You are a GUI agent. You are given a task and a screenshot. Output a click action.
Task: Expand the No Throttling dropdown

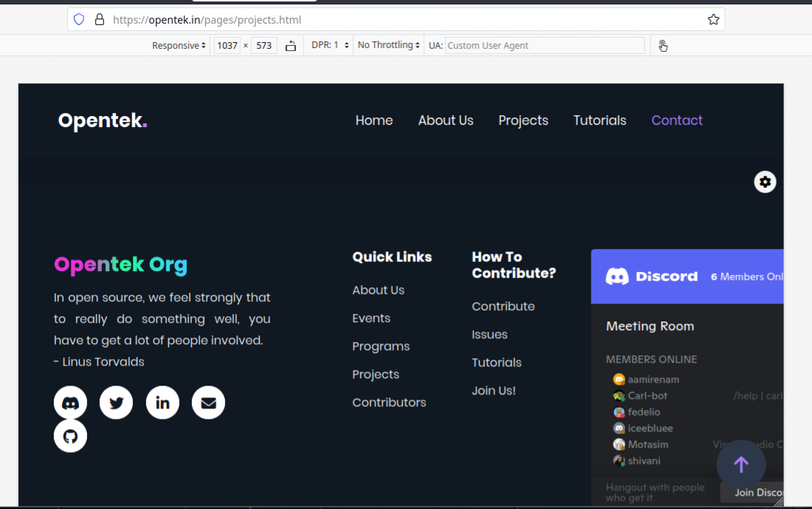pos(388,45)
